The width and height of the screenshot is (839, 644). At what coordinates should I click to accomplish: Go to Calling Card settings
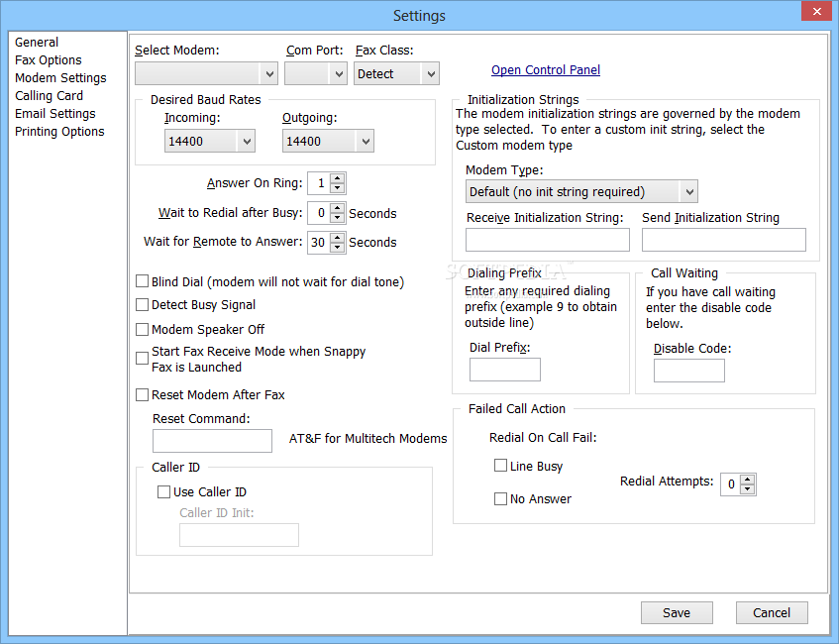(49, 96)
